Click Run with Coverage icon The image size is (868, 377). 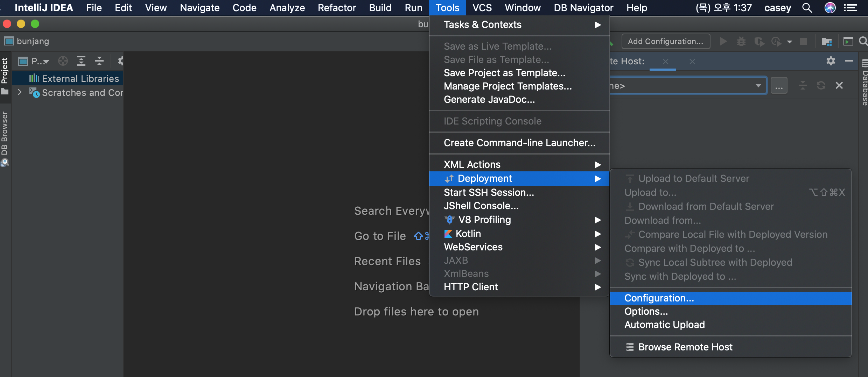[x=759, y=42]
